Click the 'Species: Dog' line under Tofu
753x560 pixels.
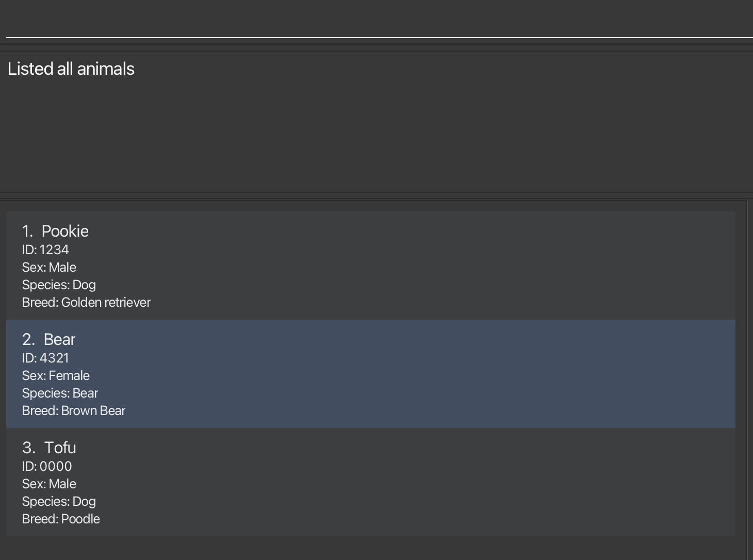[59, 502]
